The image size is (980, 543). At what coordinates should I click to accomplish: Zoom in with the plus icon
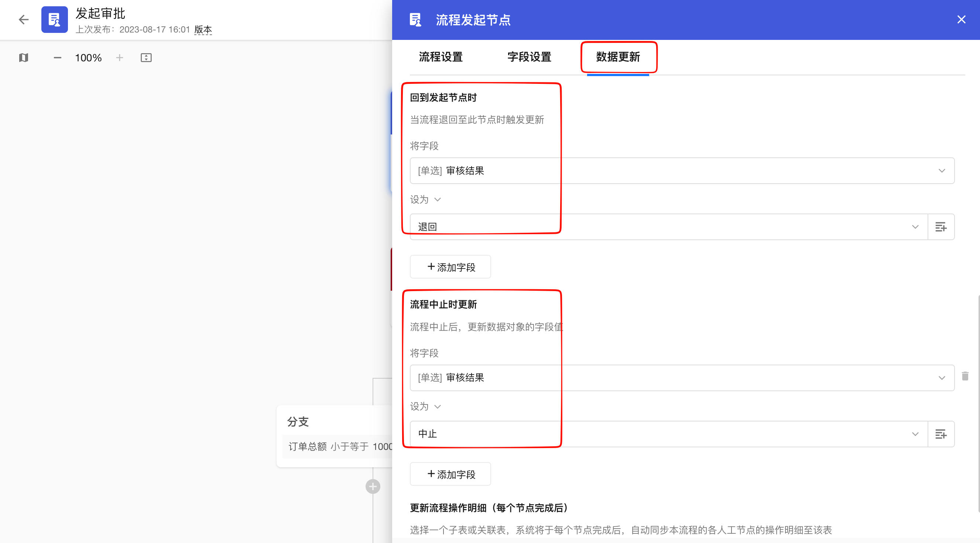(x=120, y=58)
